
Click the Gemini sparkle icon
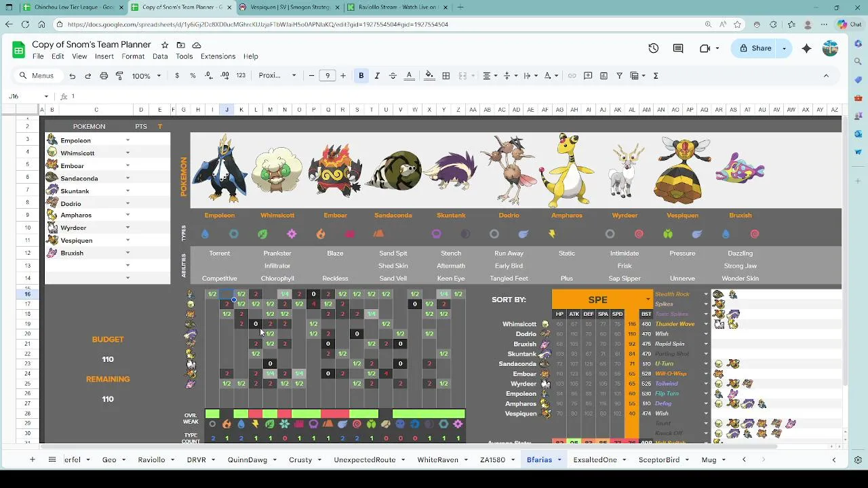(x=806, y=48)
